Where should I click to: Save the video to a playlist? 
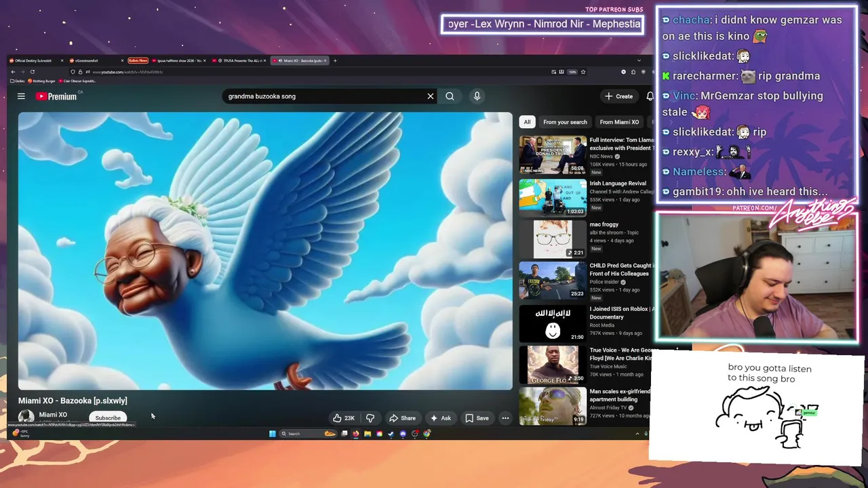477,418
